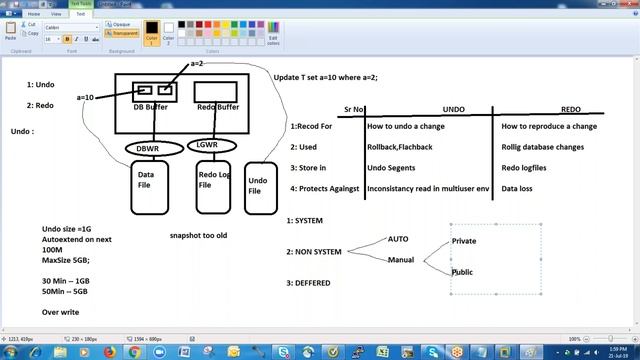Open the orange hexagon taskbar app
This screenshot has height=360, width=640.
point(457,352)
